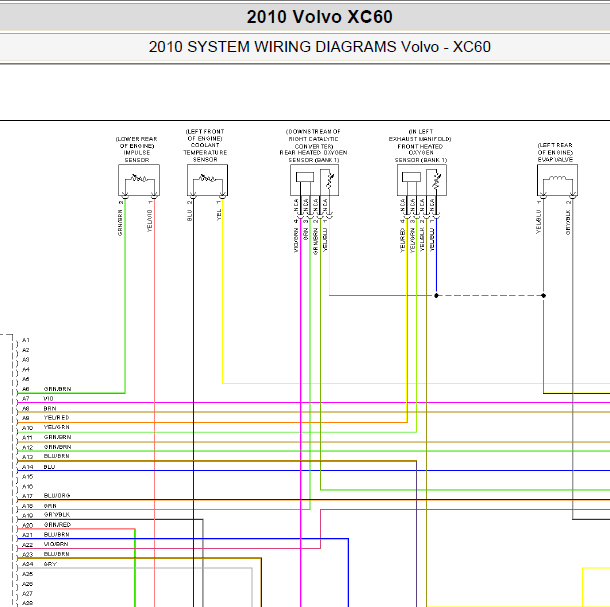Select connector pin label A1
This screenshot has height=607, width=610.
click(26, 340)
